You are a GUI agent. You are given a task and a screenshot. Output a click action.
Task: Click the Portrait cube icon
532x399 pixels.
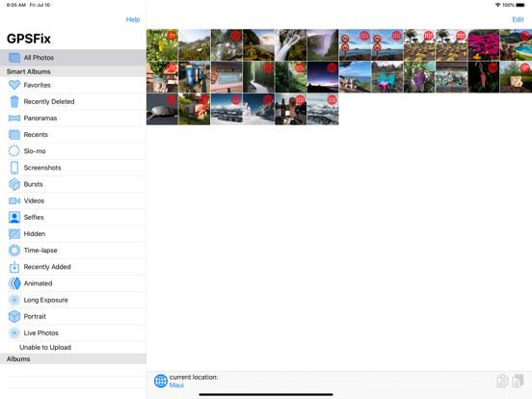[x=14, y=316]
